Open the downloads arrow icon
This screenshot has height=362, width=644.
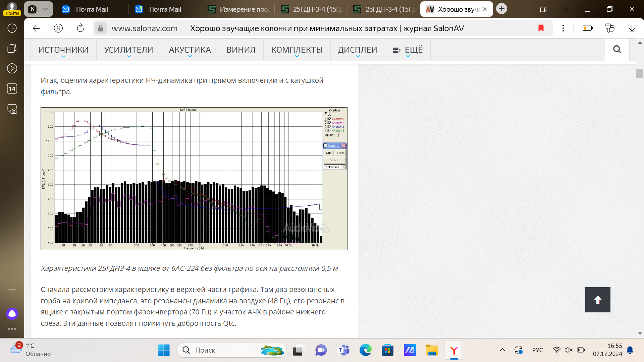pyautogui.click(x=632, y=28)
